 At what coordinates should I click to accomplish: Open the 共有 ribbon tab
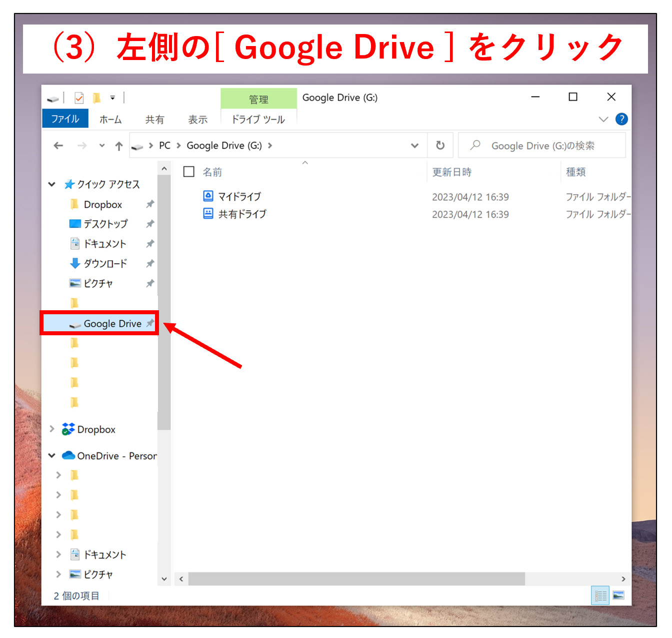coord(154,119)
